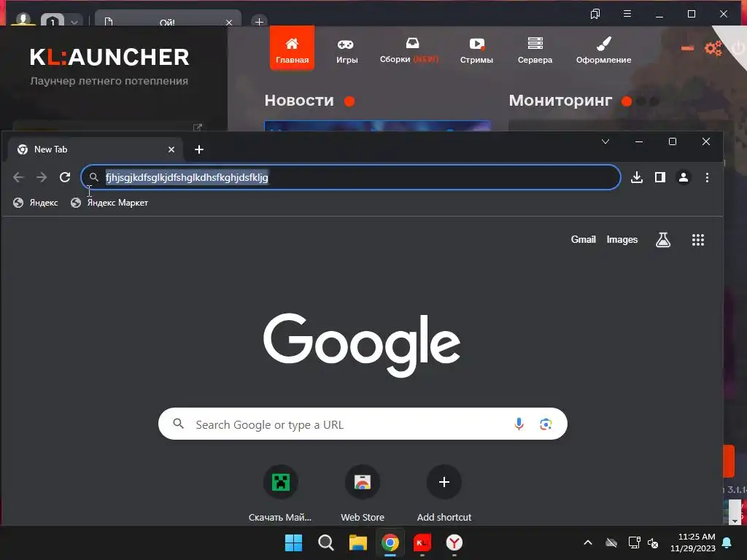Open KLauncher settings gears icon
Image resolution: width=747 pixels, height=560 pixels.
click(x=713, y=48)
